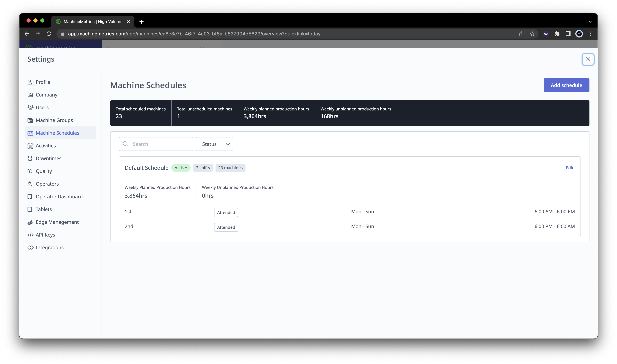Click Attended tag on 2nd shift
This screenshot has width=617, height=364.
(x=226, y=227)
